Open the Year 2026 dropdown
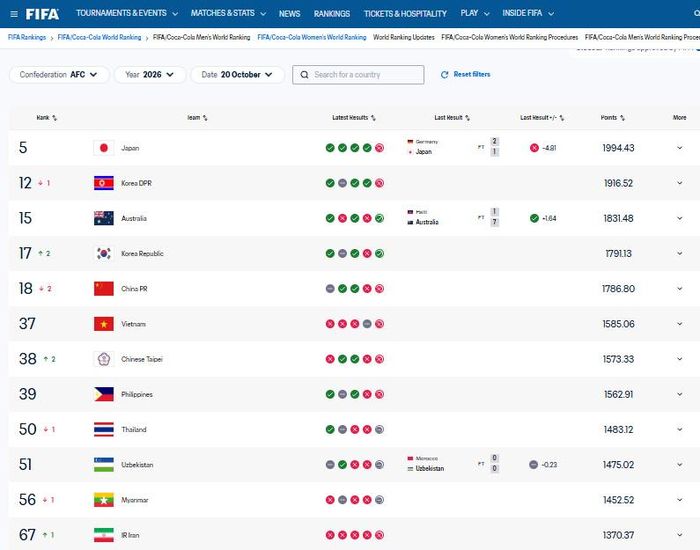 click(x=150, y=75)
